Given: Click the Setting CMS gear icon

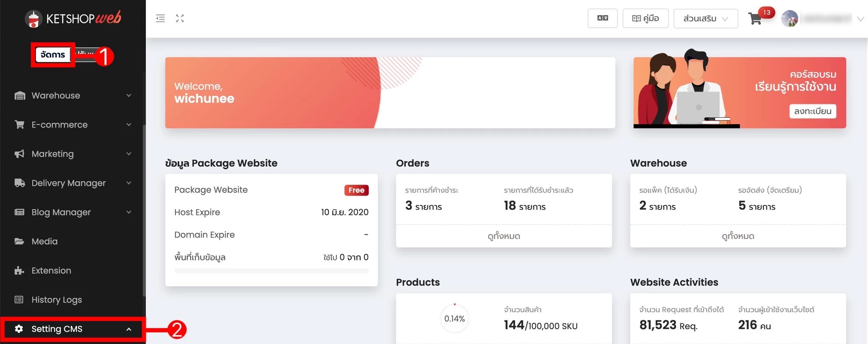Looking at the screenshot, I should (x=19, y=329).
